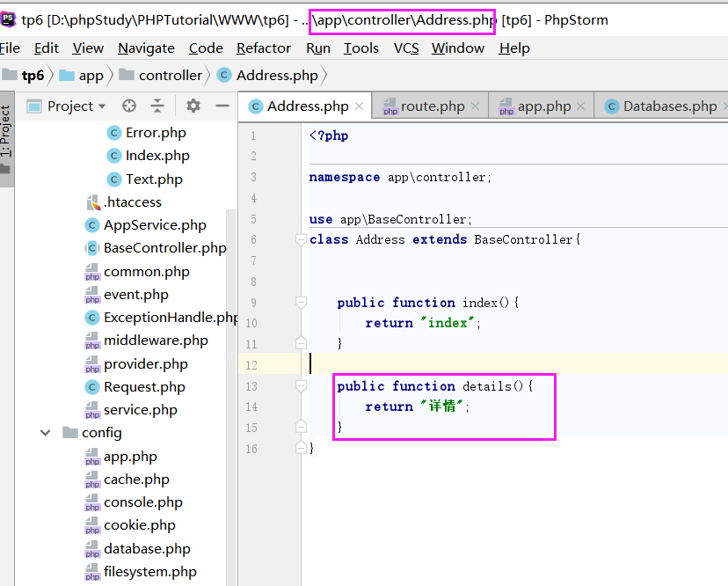The width and height of the screenshot is (728, 586).
Task: Switch to the Databases.php tab
Action: click(x=668, y=106)
